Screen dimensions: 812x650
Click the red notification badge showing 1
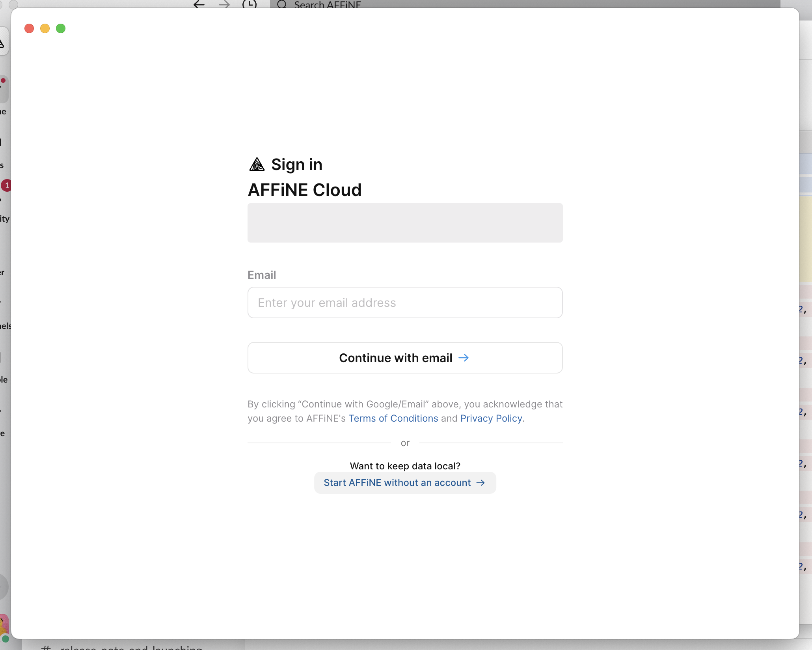click(6, 185)
